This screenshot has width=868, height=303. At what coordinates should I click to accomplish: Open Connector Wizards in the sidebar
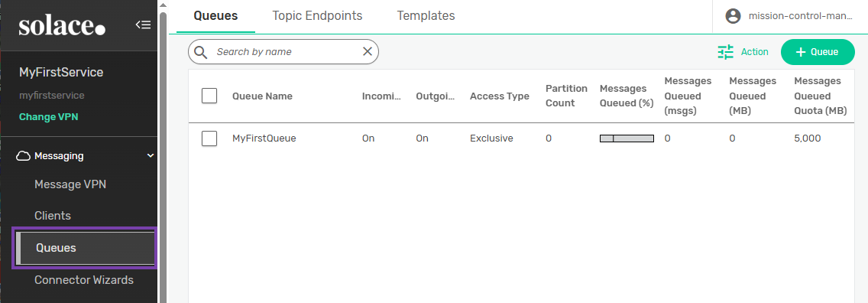pos(83,280)
